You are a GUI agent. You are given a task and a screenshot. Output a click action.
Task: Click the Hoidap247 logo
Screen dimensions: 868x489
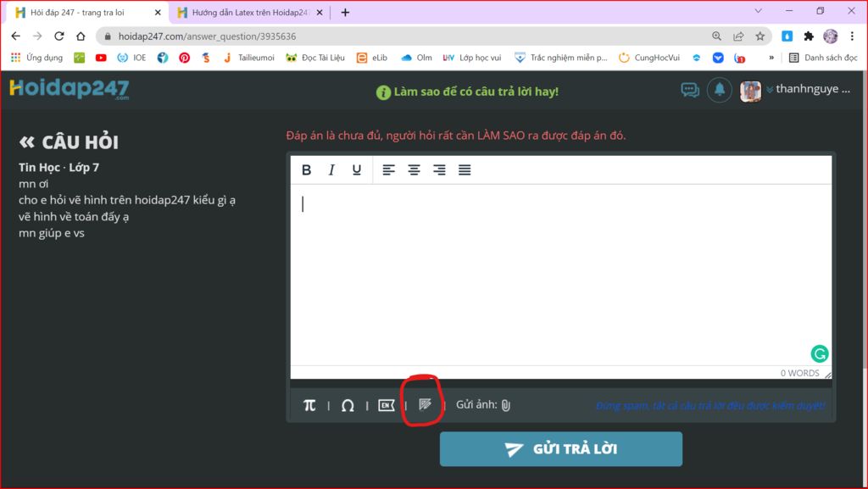point(70,89)
